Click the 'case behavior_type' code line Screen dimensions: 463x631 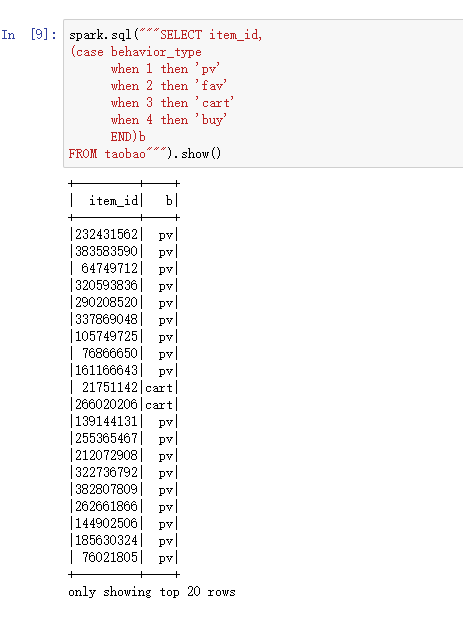pos(136,52)
